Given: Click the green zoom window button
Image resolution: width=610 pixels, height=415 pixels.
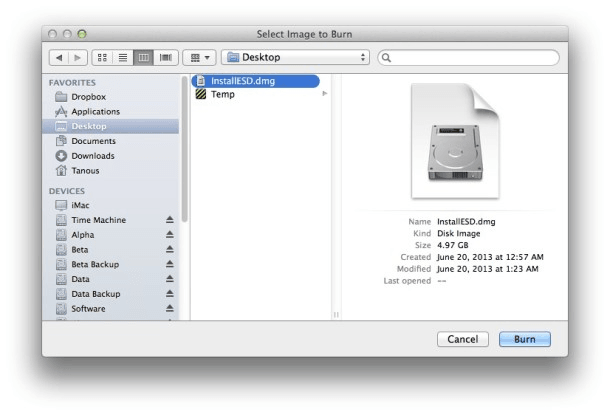Looking at the screenshot, I should 82,34.
